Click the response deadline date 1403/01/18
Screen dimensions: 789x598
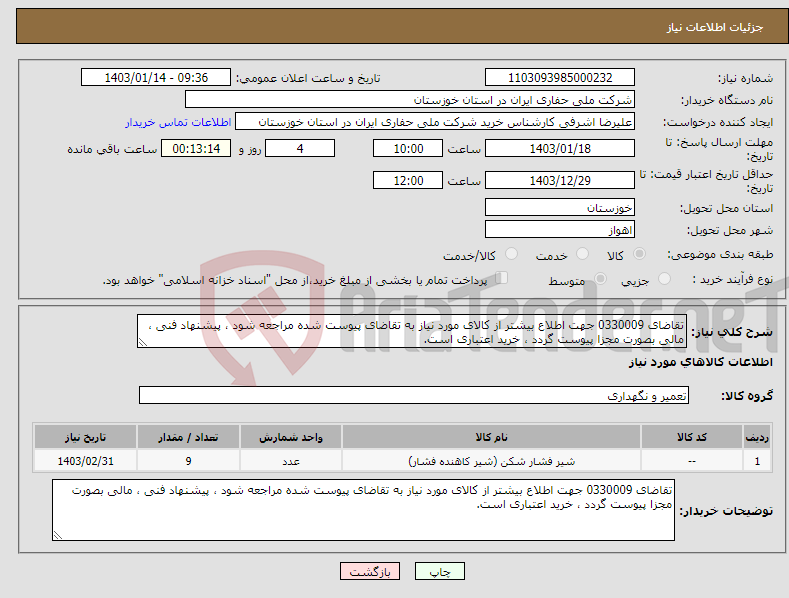point(560,148)
